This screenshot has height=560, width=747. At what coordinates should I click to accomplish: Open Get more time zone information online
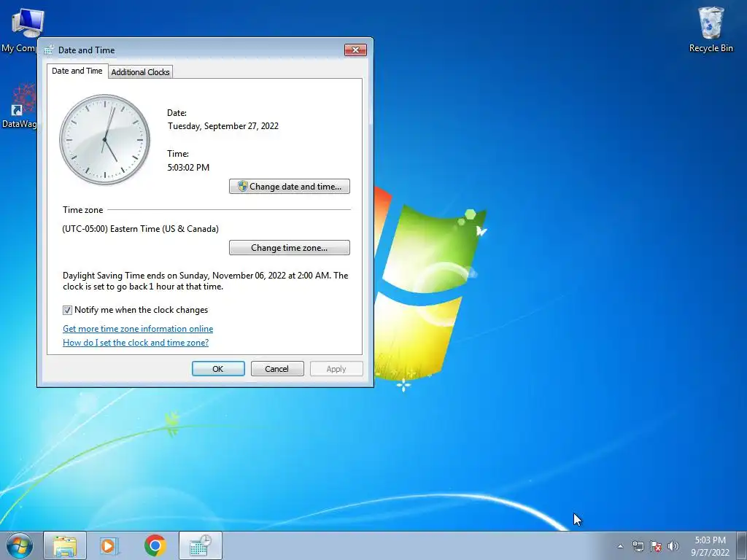click(138, 329)
